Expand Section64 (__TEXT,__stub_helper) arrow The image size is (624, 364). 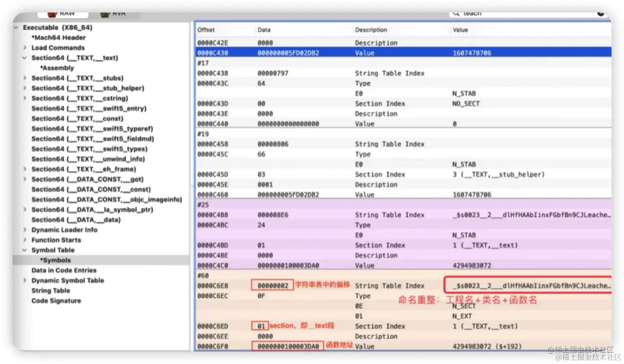pos(25,88)
